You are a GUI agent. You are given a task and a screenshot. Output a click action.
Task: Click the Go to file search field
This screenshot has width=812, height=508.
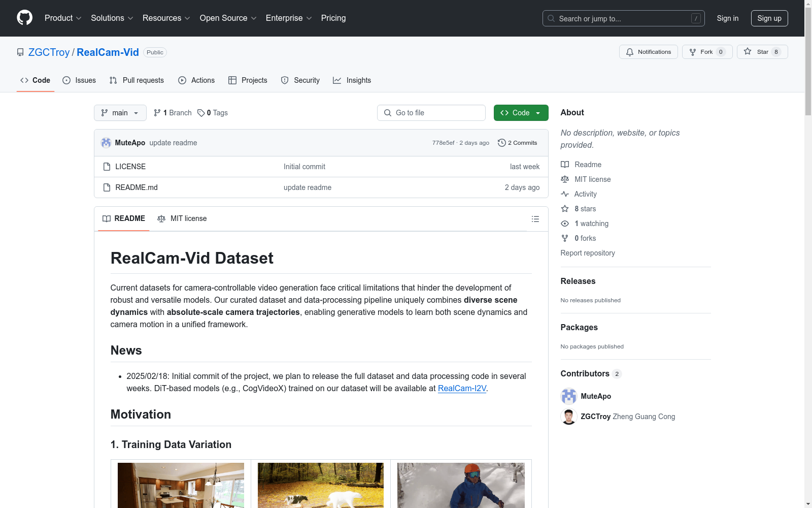431,113
